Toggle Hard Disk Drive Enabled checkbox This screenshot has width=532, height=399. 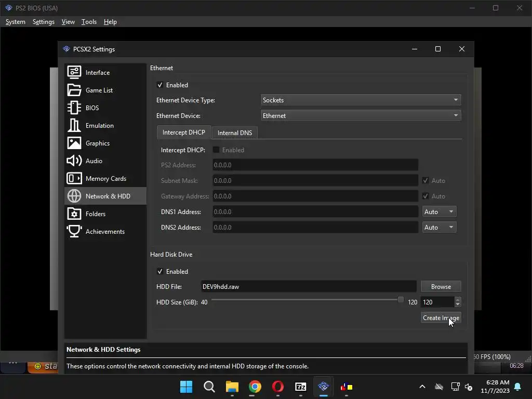(x=160, y=271)
